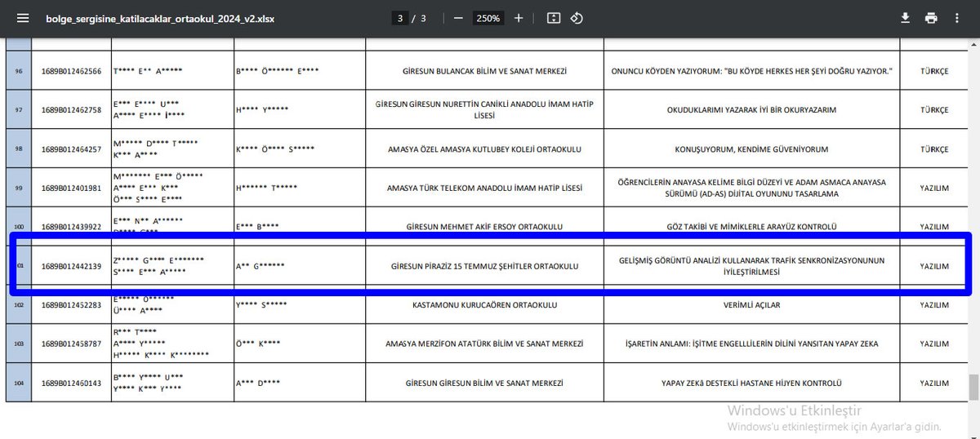Zoom in with the plus button
Viewport: 980px width, 439px height.
click(519, 18)
